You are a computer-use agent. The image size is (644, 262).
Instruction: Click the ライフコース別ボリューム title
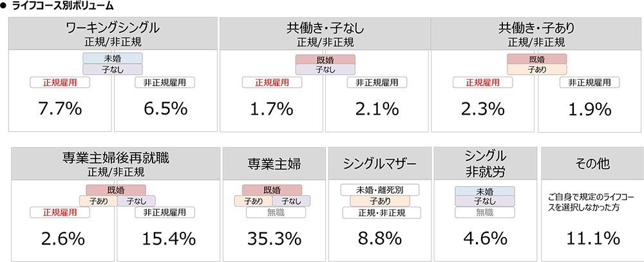[x=63, y=6]
